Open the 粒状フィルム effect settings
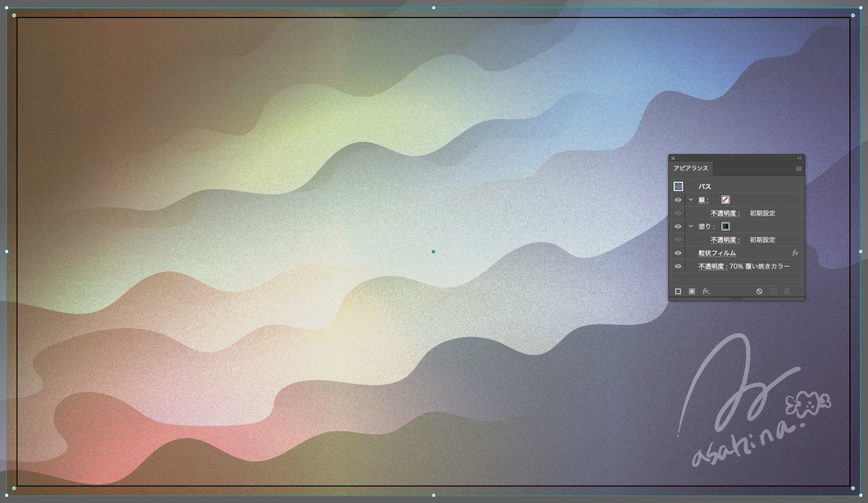 tap(717, 253)
